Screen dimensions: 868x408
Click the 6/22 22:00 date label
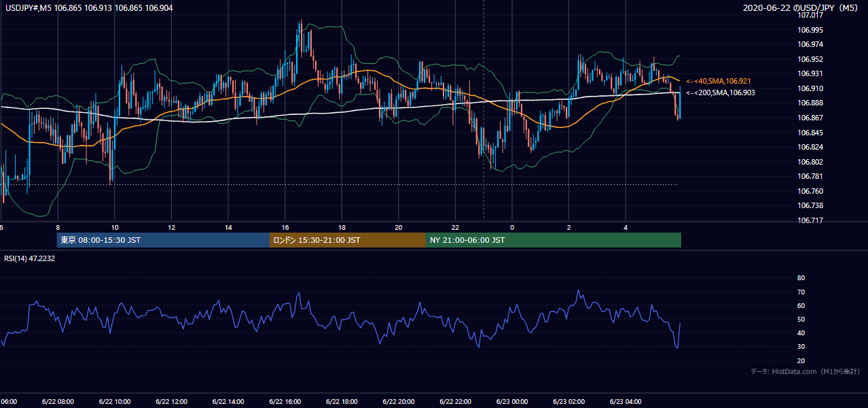[454, 402]
